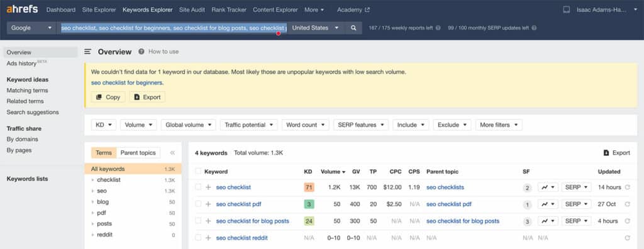This screenshot has height=249, width=644.
Task: Click info icon next to weekly reports left
Action: 438,28
